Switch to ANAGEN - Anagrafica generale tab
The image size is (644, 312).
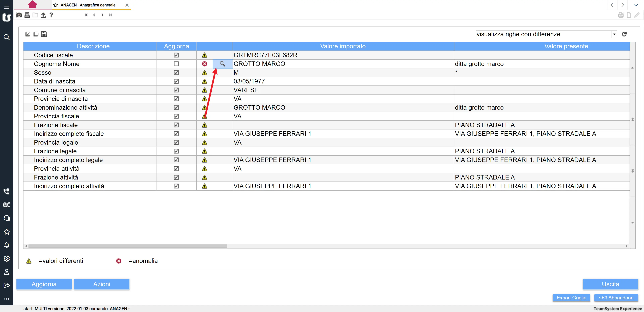88,5
